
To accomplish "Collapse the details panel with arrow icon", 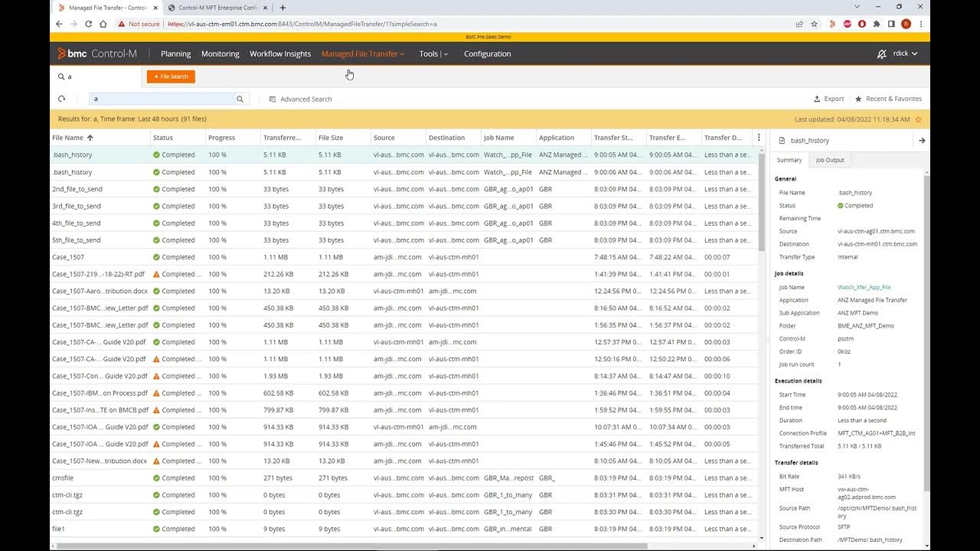I will 922,141.
